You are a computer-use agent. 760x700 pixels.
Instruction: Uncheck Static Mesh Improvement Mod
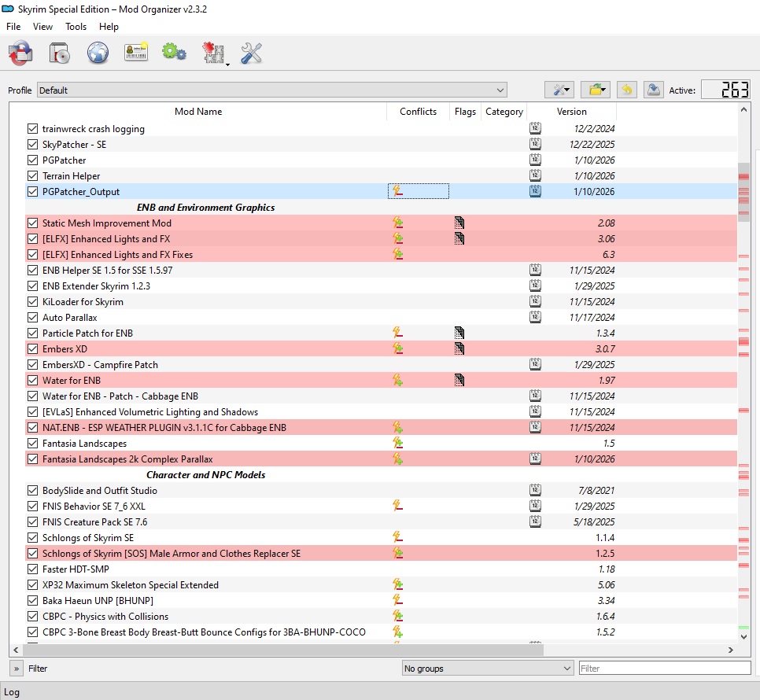coord(32,223)
